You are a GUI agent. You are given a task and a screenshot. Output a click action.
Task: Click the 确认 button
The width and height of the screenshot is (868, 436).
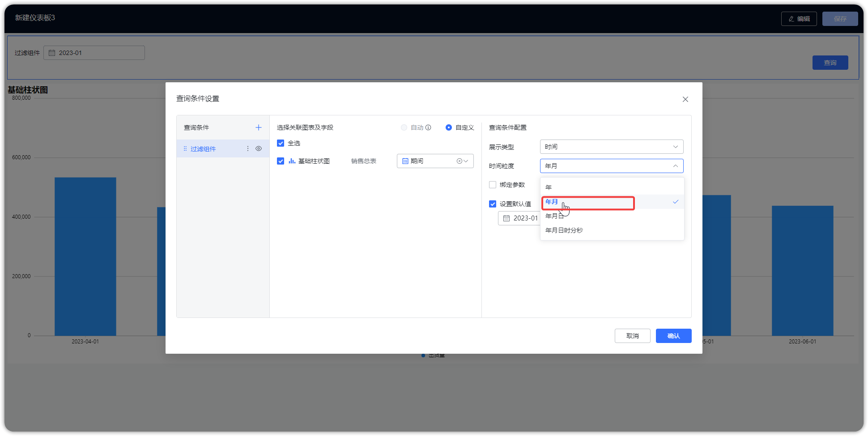tap(673, 336)
